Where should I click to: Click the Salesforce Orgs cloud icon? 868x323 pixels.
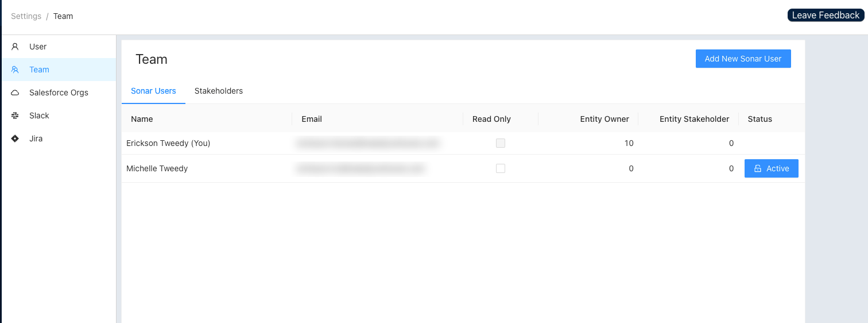coord(15,93)
